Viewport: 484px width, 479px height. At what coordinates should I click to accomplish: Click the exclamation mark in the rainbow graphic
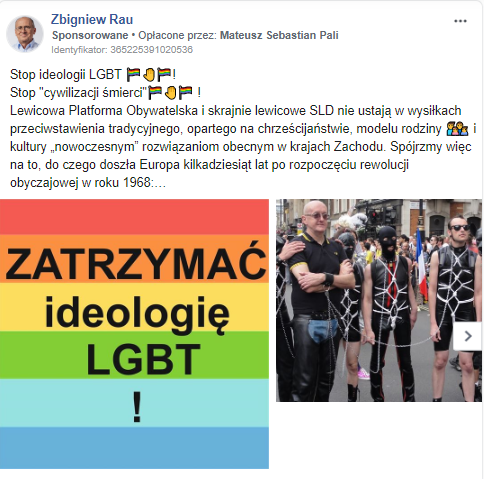[x=137, y=407]
